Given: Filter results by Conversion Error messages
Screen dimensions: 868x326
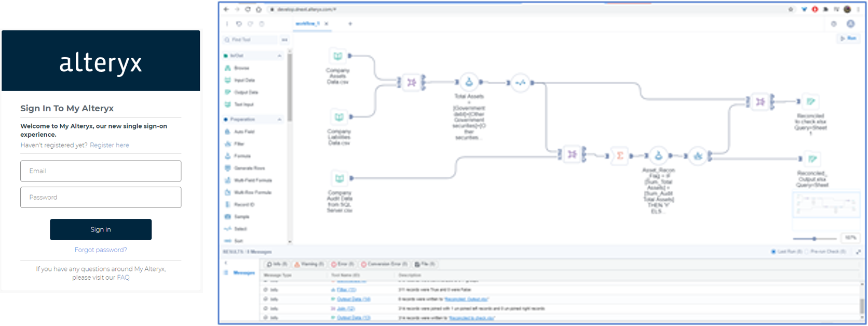Looking at the screenshot, I should (x=384, y=264).
